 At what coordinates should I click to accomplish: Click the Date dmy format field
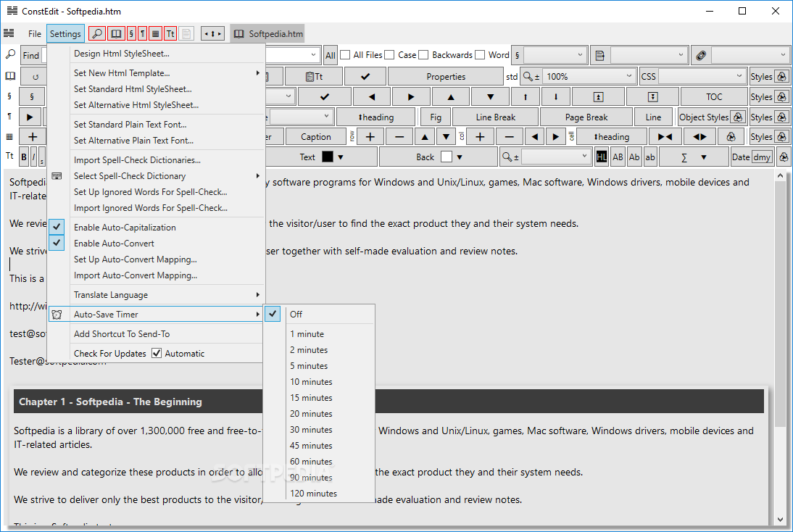(x=762, y=157)
